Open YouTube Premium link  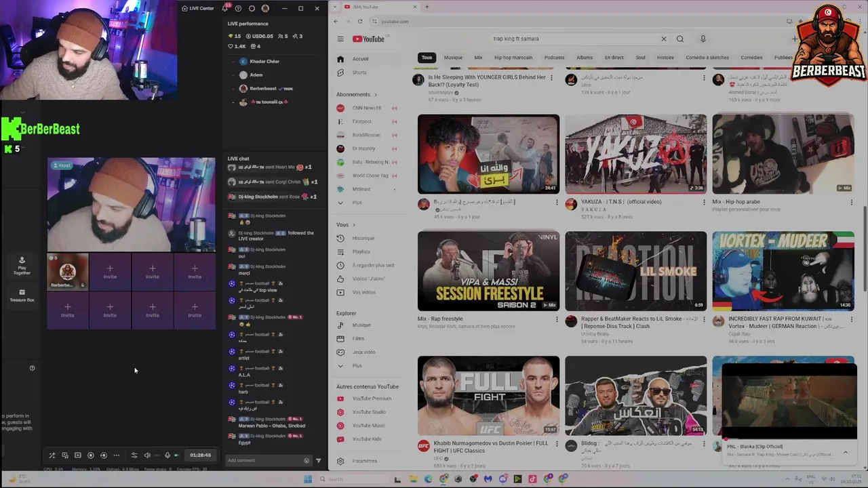coord(367,399)
